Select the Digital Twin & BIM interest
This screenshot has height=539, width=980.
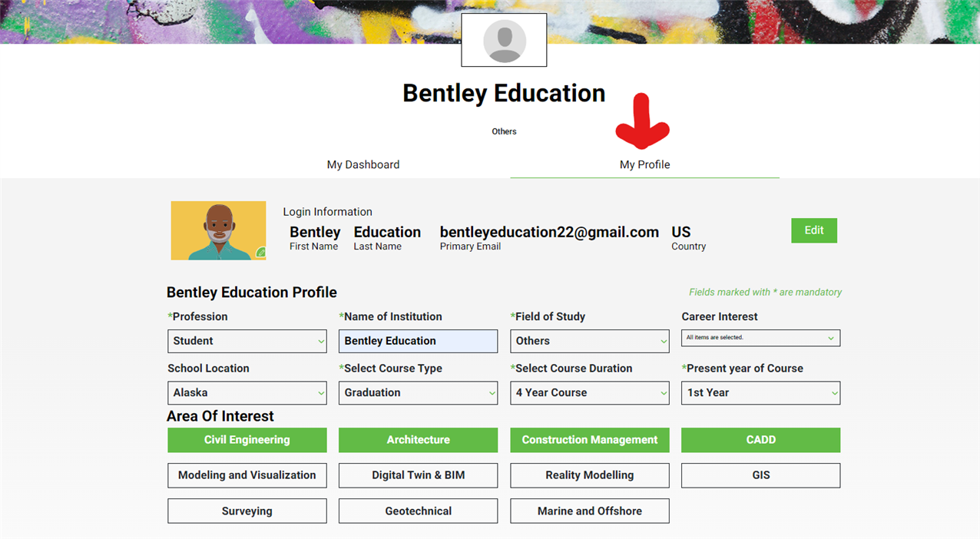pos(418,475)
